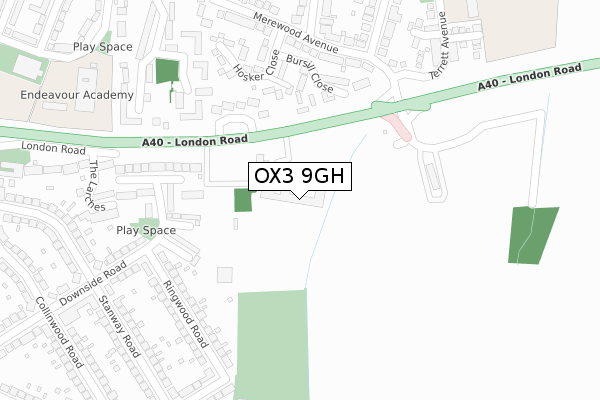Image resolution: width=600 pixels, height=400 pixels.
Task: Click the small London Road label on left
Action: (53, 148)
